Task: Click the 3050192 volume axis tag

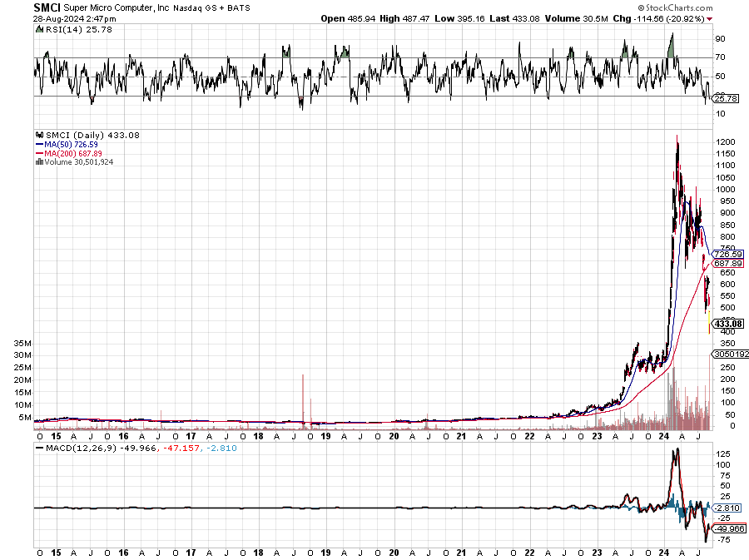Action: click(731, 354)
